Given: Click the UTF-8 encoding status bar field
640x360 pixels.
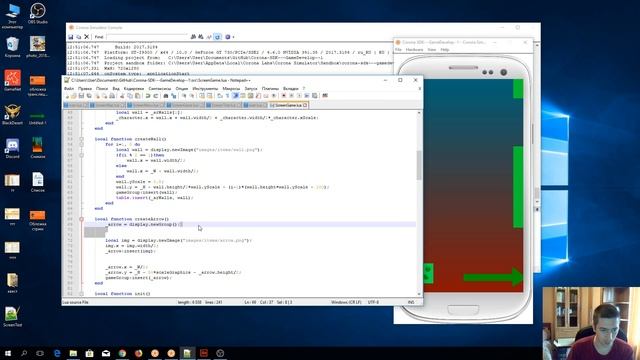Looking at the screenshot, I should point(373,302).
